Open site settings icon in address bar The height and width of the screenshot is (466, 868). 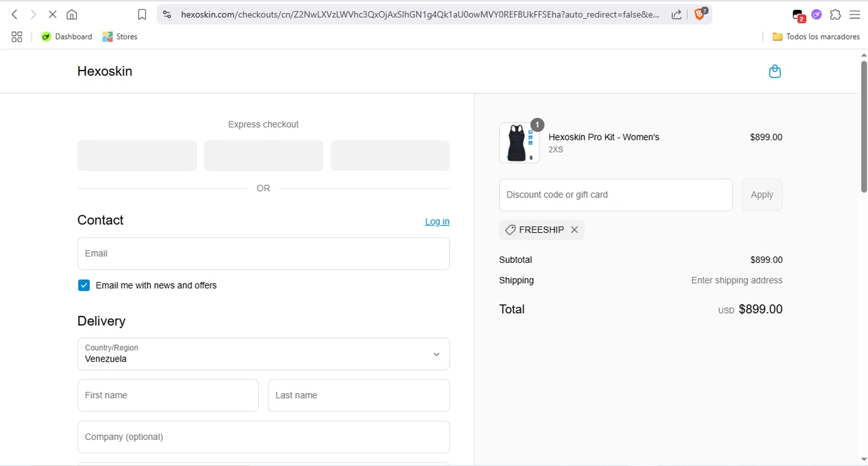tap(167, 14)
